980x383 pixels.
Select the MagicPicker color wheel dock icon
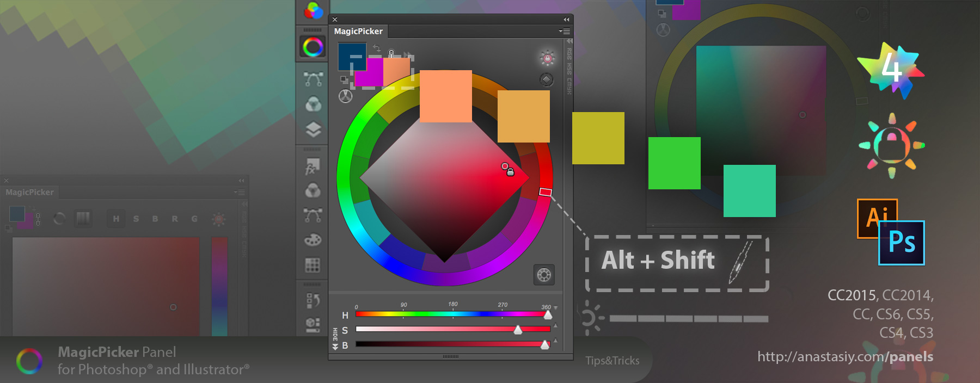point(313,47)
